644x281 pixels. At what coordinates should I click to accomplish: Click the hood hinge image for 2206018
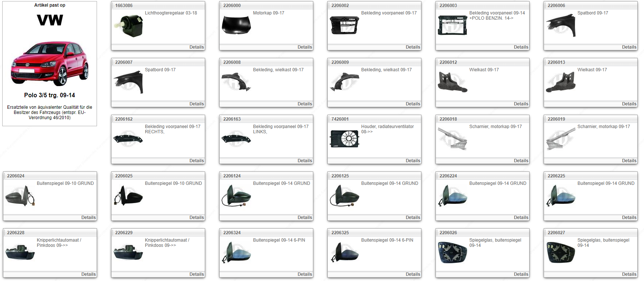pos(453,139)
